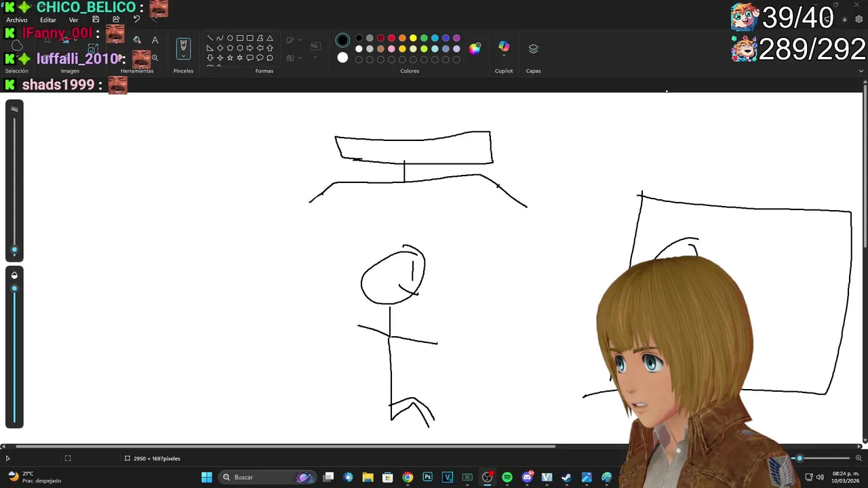The image size is (868, 488).
Task: Choose the Six-point star shape
Action: (240, 58)
